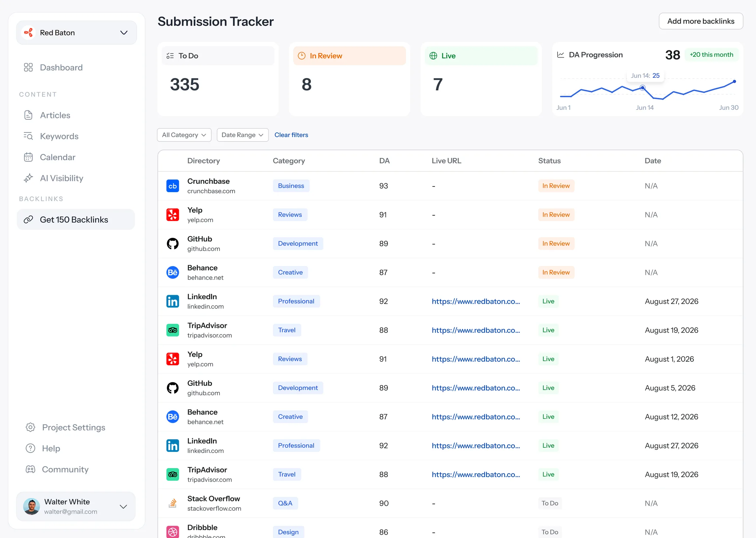Click the backlinks chain link icon
Viewport: 756px width, 538px height.
tap(28, 219)
